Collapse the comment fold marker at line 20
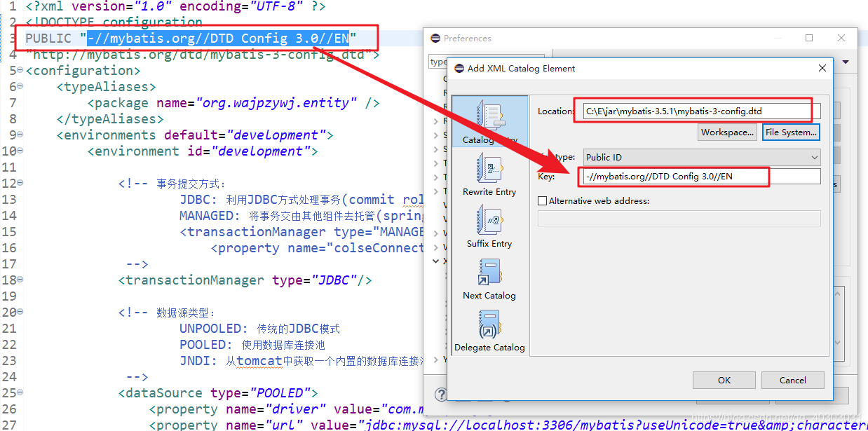 (x=21, y=313)
